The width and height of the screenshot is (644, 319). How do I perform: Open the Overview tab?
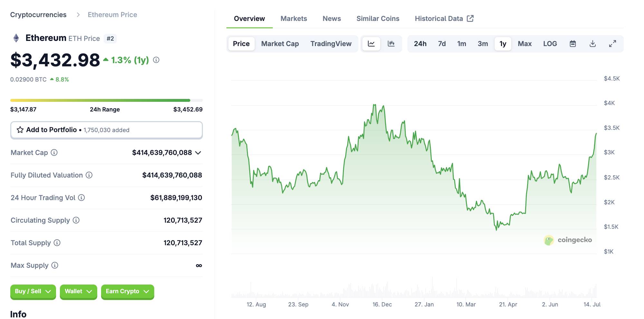pos(249,19)
